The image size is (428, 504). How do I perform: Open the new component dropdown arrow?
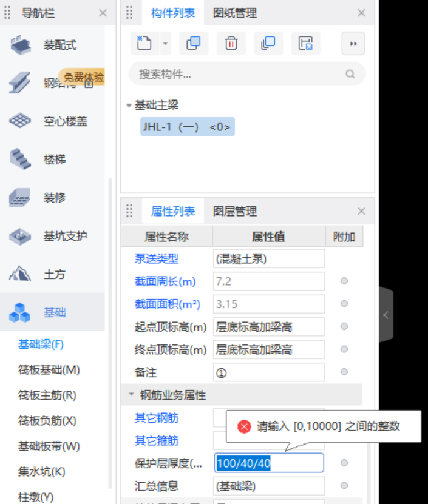[165, 44]
